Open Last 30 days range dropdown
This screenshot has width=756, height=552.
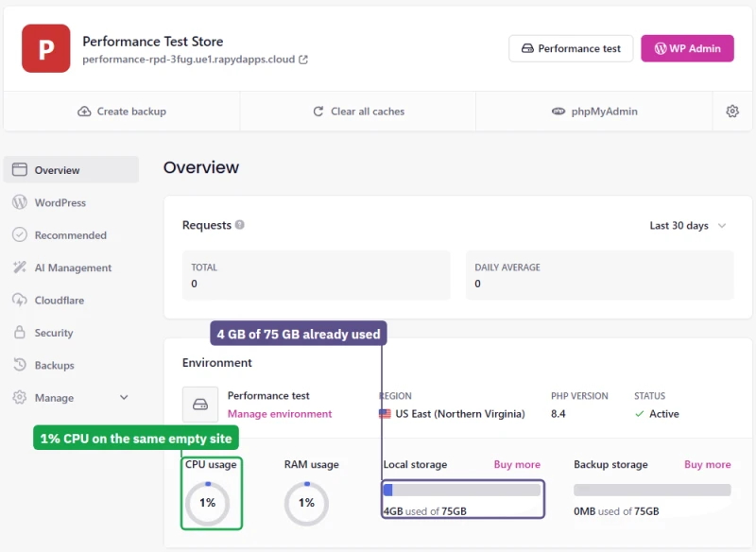coord(688,226)
